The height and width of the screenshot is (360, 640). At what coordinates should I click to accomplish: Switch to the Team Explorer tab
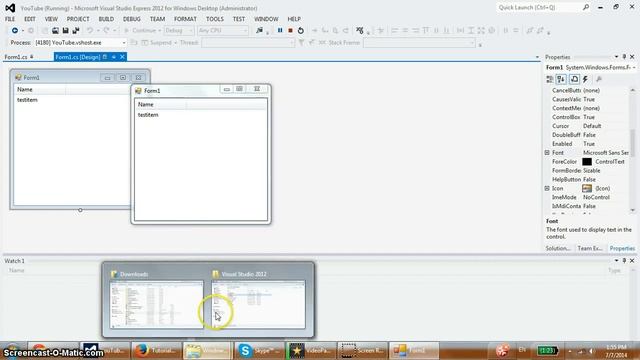point(590,248)
